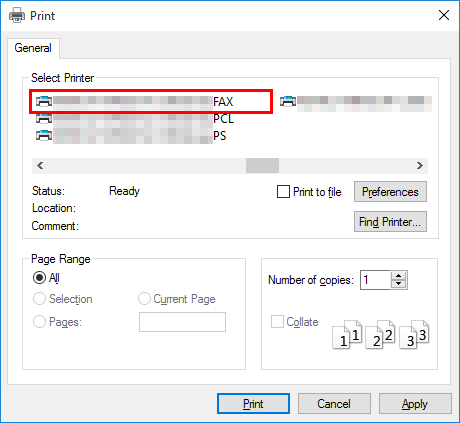This screenshot has width=460, height=423.
Task: Enable the Print to file checkbox
Action: (x=283, y=192)
